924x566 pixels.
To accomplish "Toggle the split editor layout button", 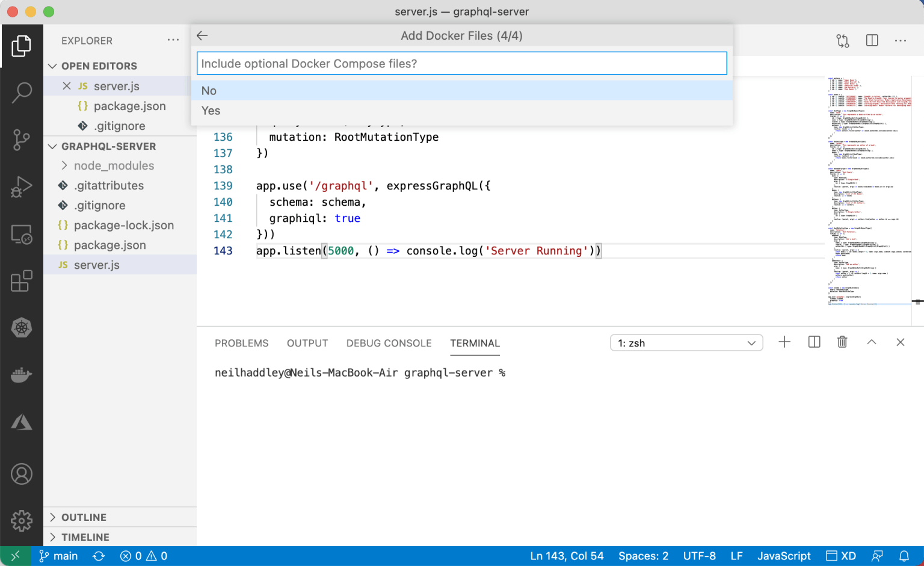I will 872,40.
